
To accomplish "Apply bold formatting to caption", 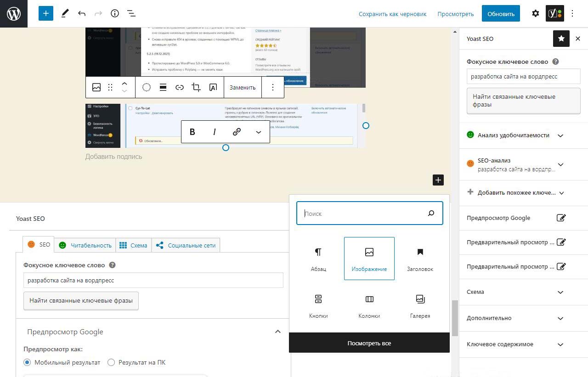I will click(x=192, y=132).
